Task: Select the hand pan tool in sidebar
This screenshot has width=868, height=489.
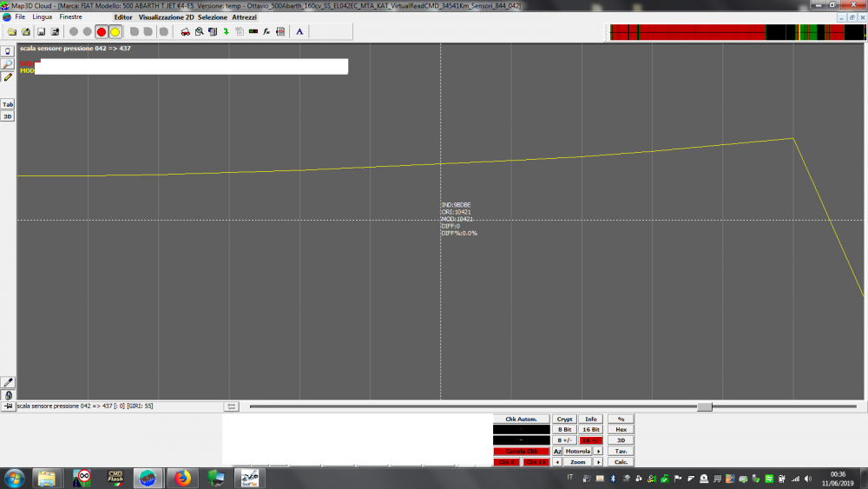Action: pyautogui.click(x=8, y=51)
